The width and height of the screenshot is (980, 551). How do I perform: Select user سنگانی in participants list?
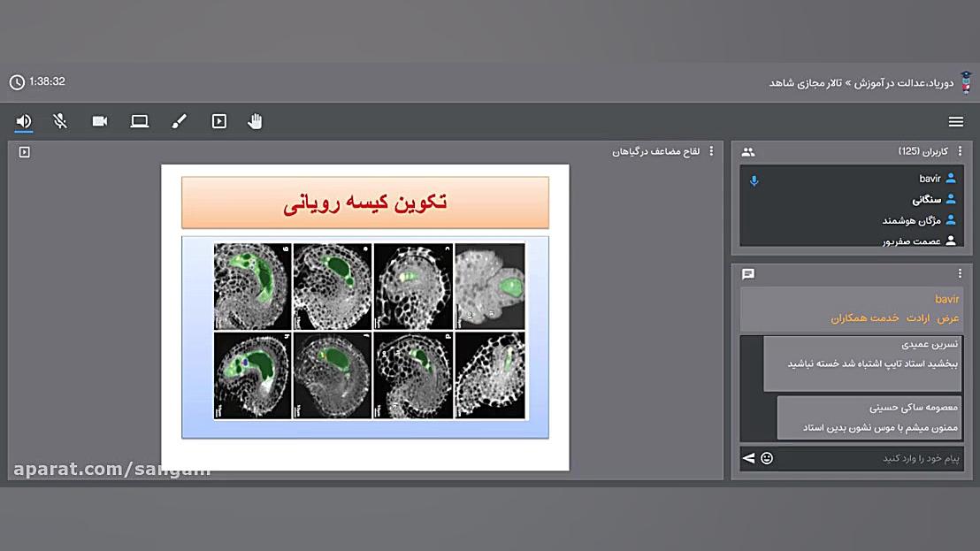coord(925,200)
